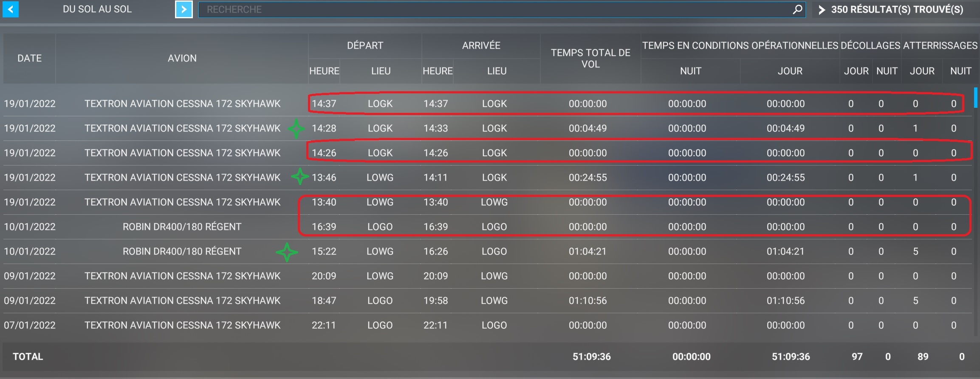980x379 pixels.
Task: Click the Atterrissages column header
Action: [x=940, y=45]
